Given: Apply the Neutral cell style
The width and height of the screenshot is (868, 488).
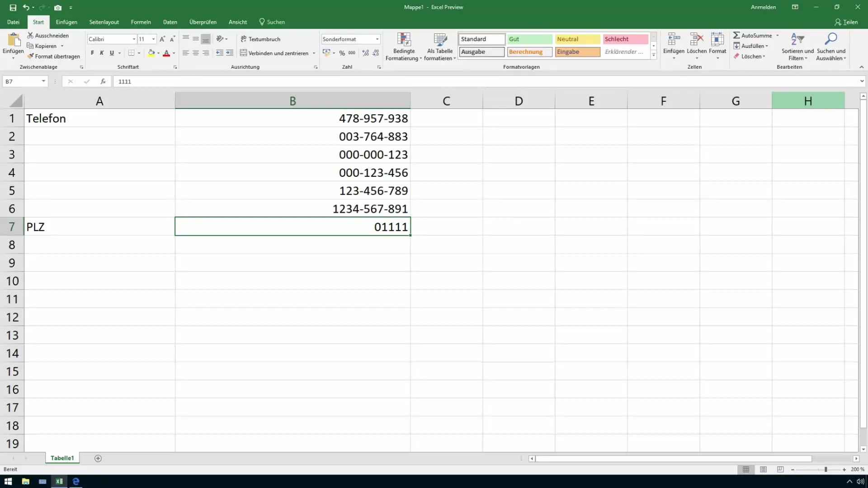Looking at the screenshot, I should [x=578, y=39].
